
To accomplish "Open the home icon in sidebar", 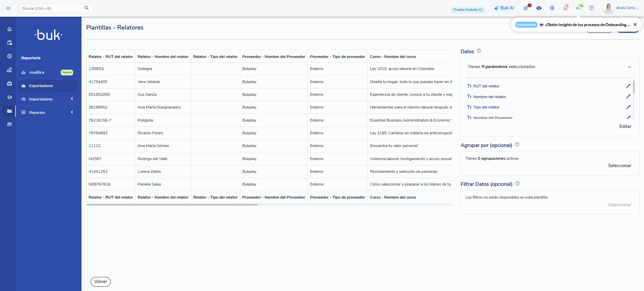I will [x=9, y=29].
